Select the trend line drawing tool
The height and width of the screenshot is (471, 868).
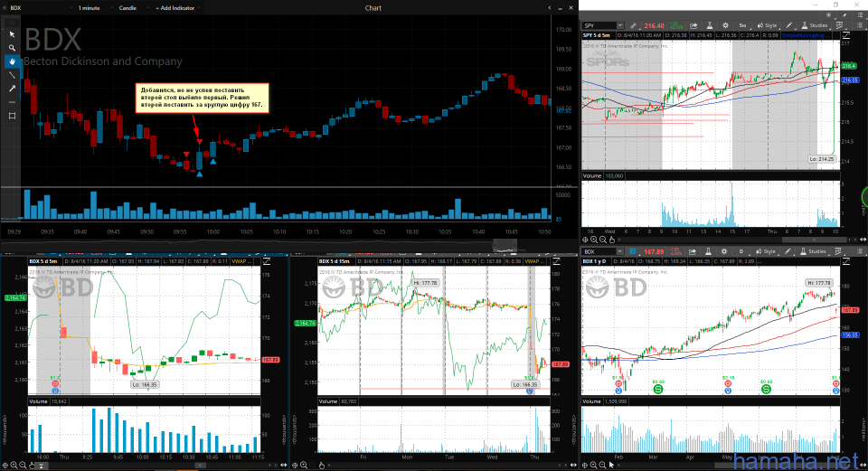click(x=12, y=75)
